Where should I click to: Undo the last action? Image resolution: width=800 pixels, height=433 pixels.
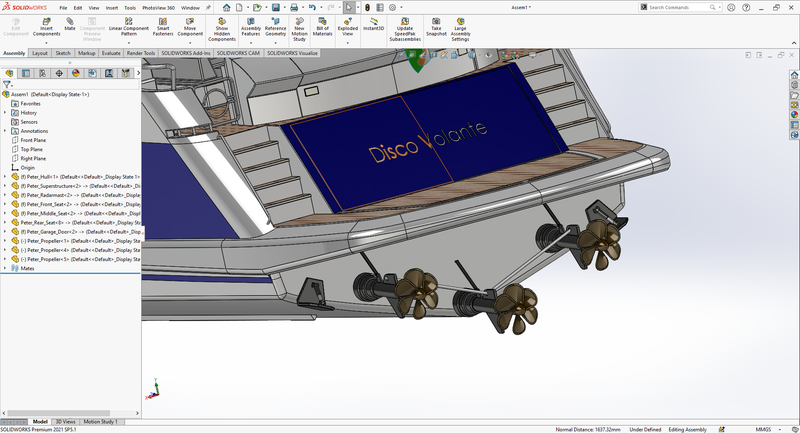(x=312, y=7)
